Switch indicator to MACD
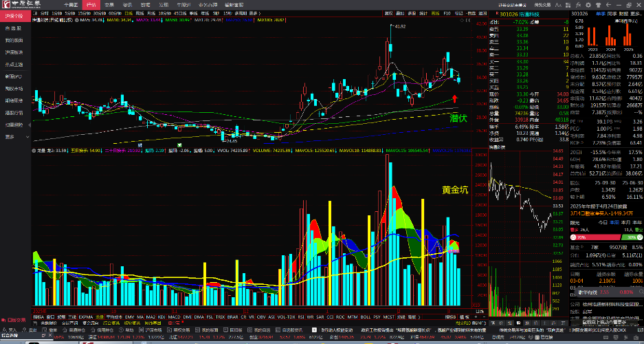Viewport: 644px width, 344px height. point(174,317)
